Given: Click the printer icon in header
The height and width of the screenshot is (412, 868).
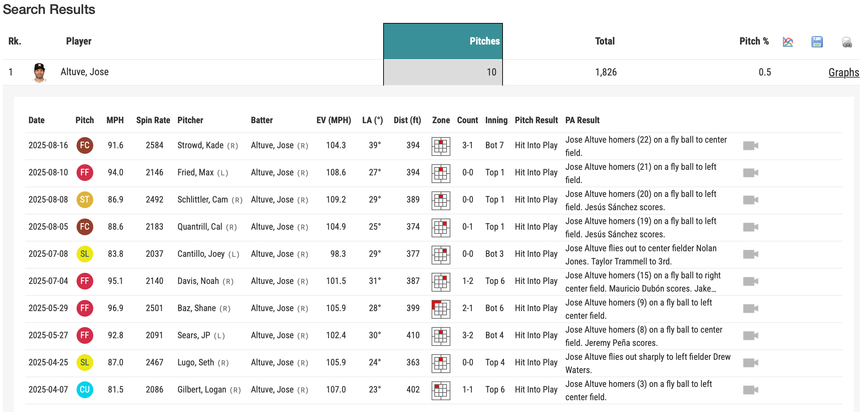Looking at the screenshot, I should (846, 42).
